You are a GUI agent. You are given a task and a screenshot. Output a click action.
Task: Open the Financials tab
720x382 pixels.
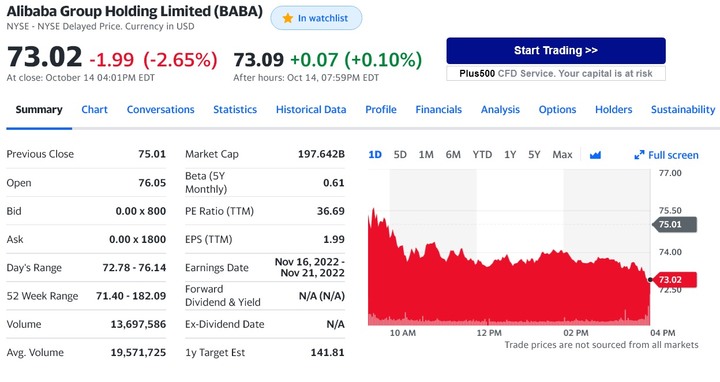pos(439,110)
